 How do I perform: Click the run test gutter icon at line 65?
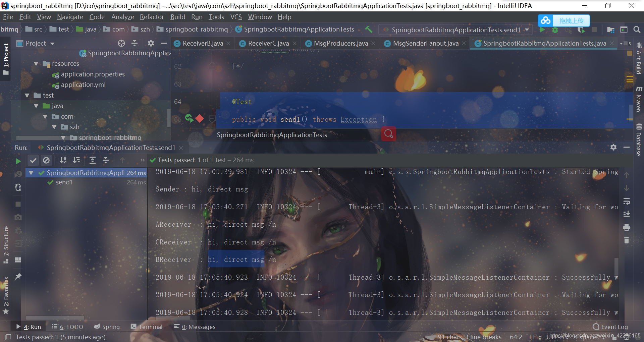click(189, 118)
